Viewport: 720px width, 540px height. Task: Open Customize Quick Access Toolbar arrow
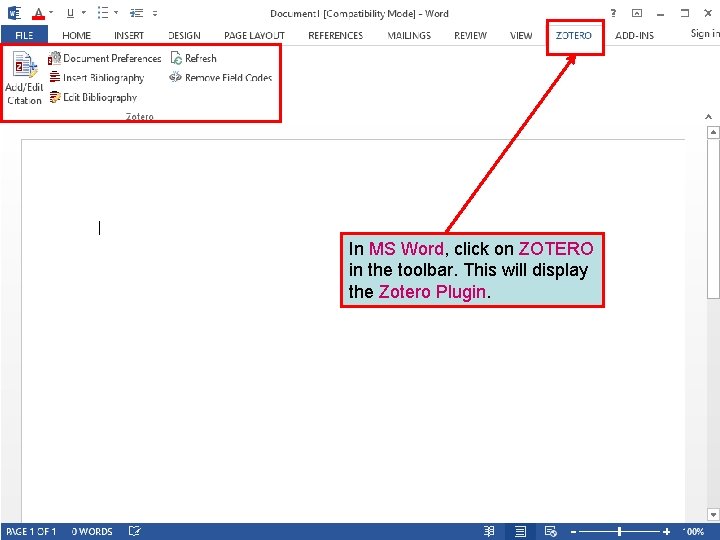click(155, 13)
